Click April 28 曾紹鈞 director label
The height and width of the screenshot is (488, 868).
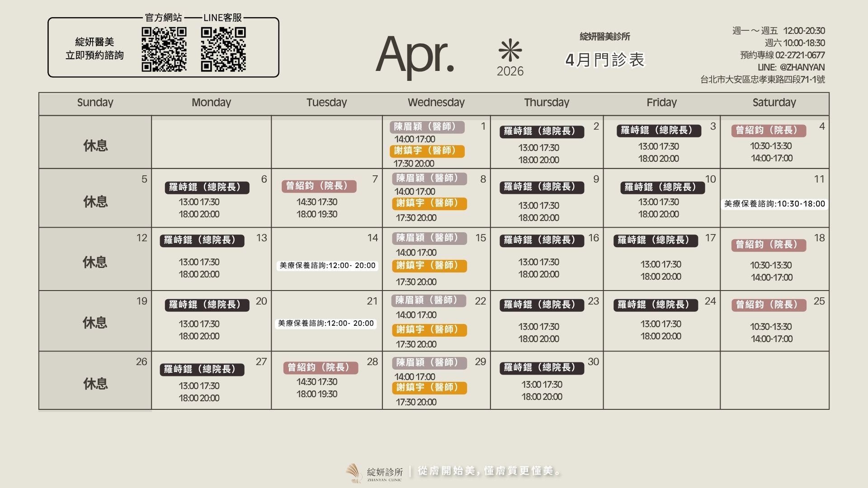point(321,368)
